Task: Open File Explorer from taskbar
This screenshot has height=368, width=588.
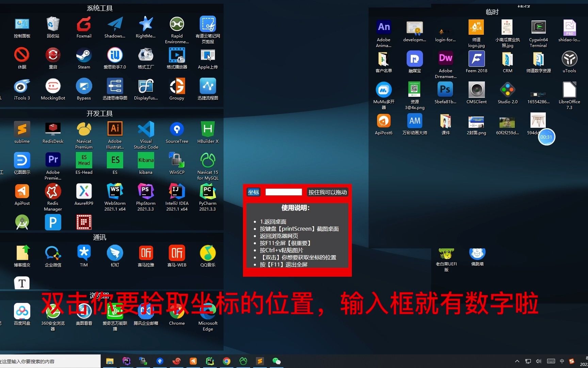Action: pos(110,361)
